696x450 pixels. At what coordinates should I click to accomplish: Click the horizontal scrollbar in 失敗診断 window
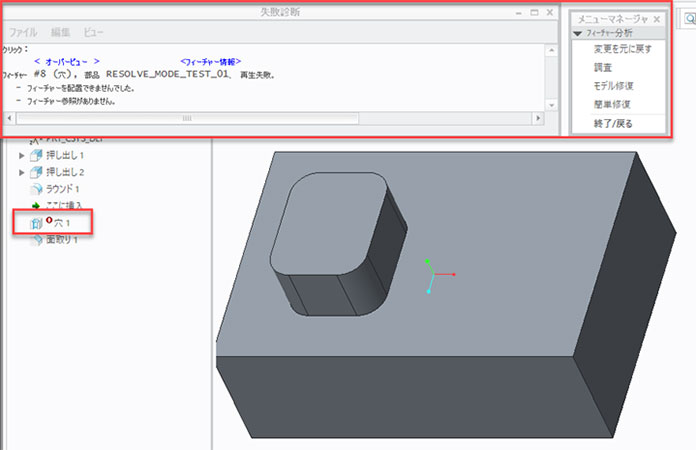tap(185, 118)
